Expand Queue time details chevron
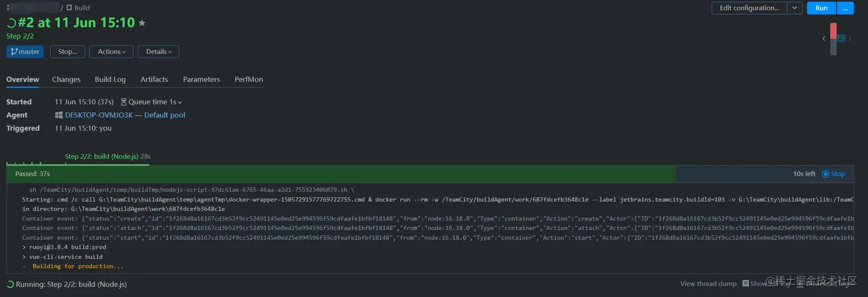The width and height of the screenshot is (868, 297). click(x=180, y=102)
